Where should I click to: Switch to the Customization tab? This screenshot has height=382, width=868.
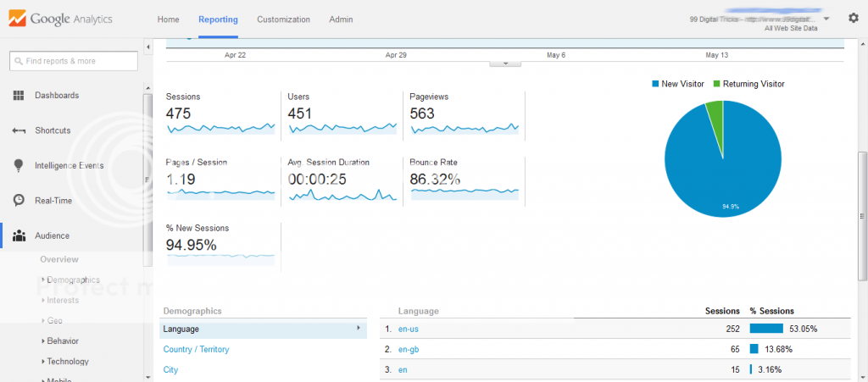(x=283, y=19)
